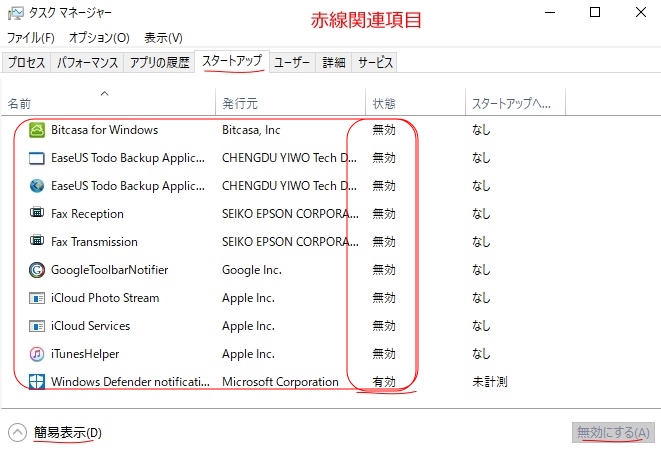Select the iTunesHelper entry name
661x455 pixels.
point(85,354)
